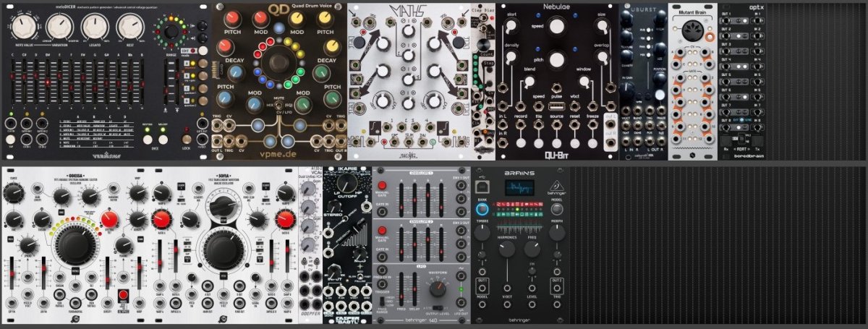Click the optx OUT 1 jack

coord(726,22)
